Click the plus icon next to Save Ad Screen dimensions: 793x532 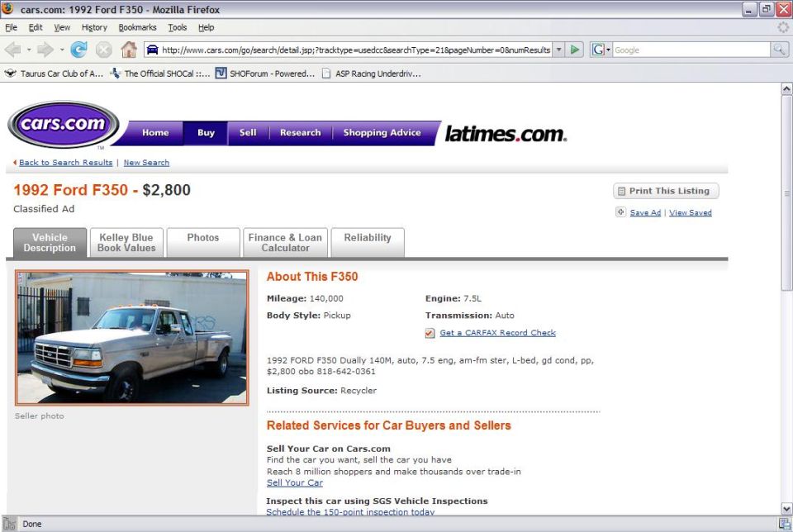pos(620,212)
